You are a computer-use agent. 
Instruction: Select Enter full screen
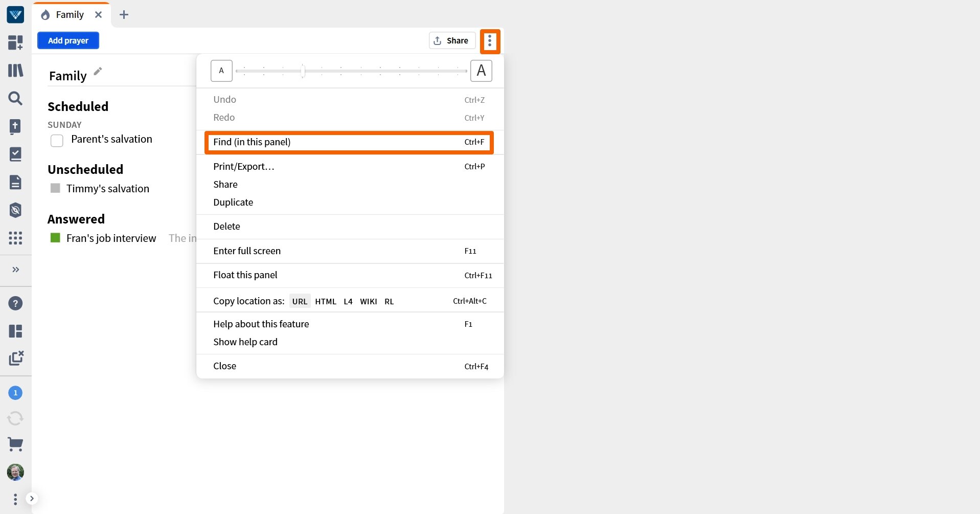pyautogui.click(x=350, y=251)
